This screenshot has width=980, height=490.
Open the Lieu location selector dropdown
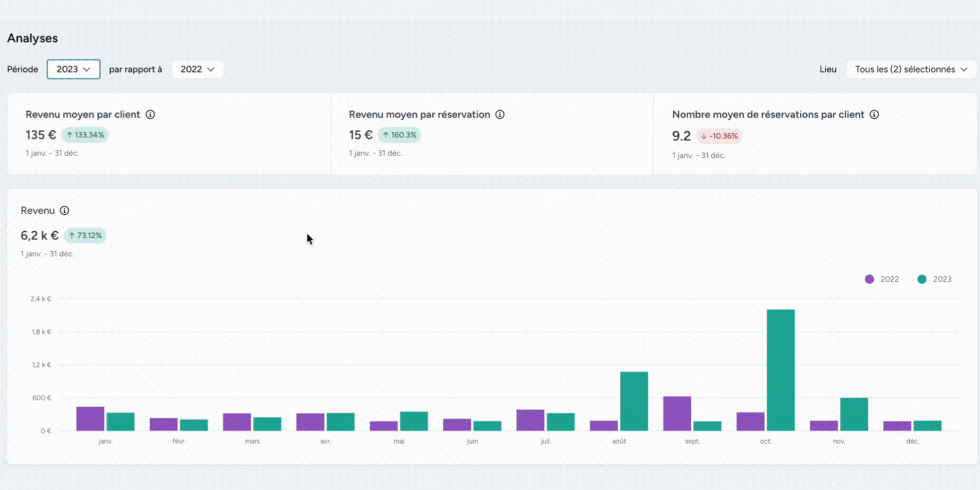[911, 69]
